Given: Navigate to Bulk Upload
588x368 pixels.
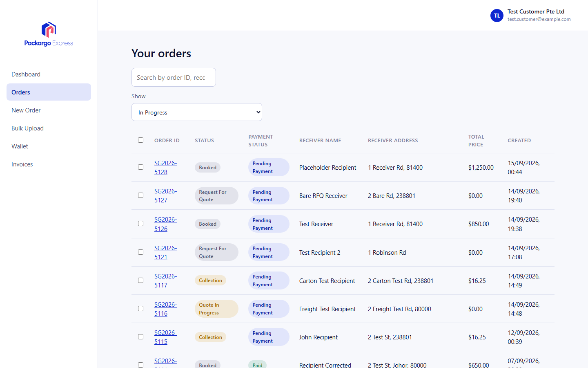Looking at the screenshot, I should point(49,128).
